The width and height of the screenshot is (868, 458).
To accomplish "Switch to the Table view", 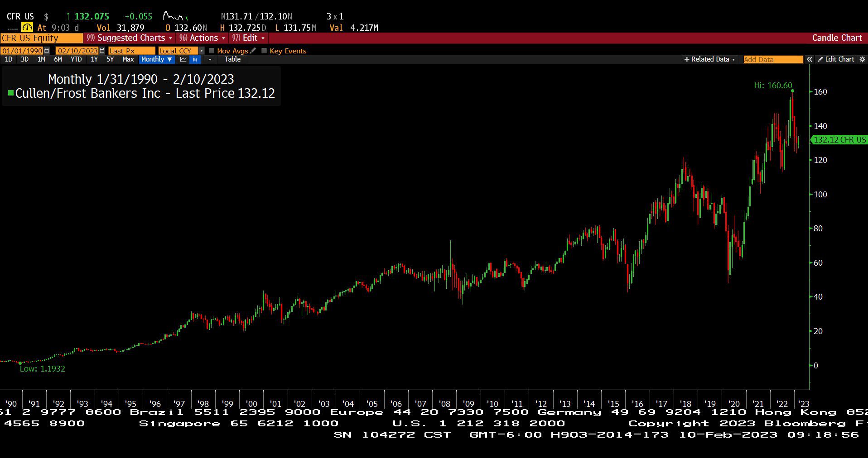I will tap(232, 59).
